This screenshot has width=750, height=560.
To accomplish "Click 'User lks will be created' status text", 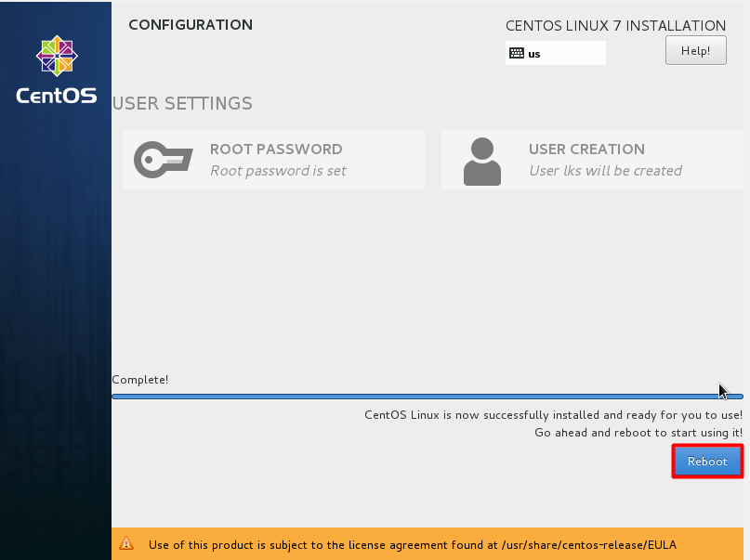I will pyautogui.click(x=605, y=171).
